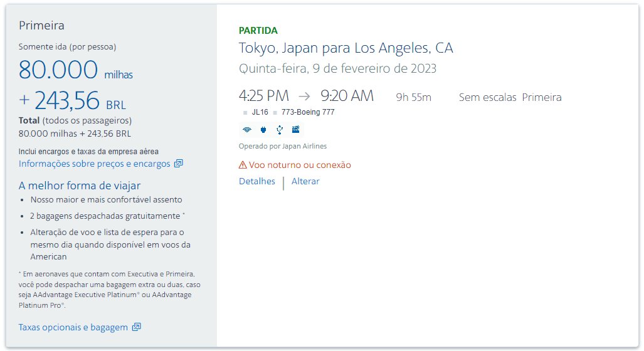Click Nosso maior e mais confortável assento bullet

click(x=107, y=199)
